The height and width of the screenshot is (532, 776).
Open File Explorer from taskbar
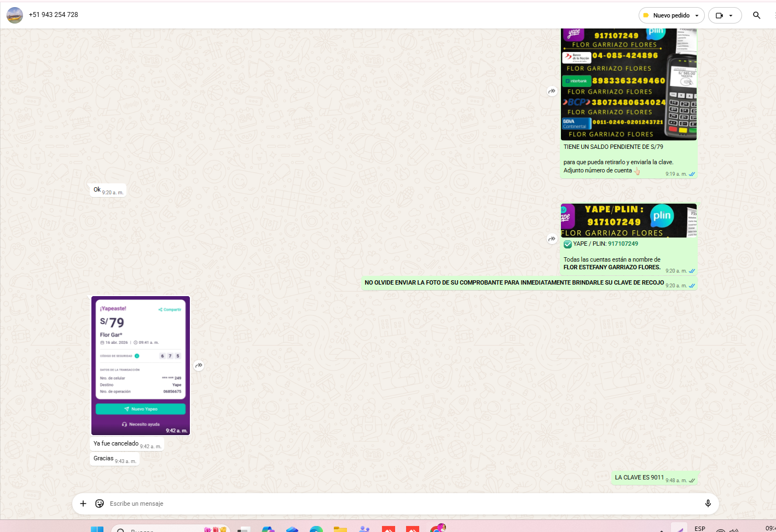[340, 529]
